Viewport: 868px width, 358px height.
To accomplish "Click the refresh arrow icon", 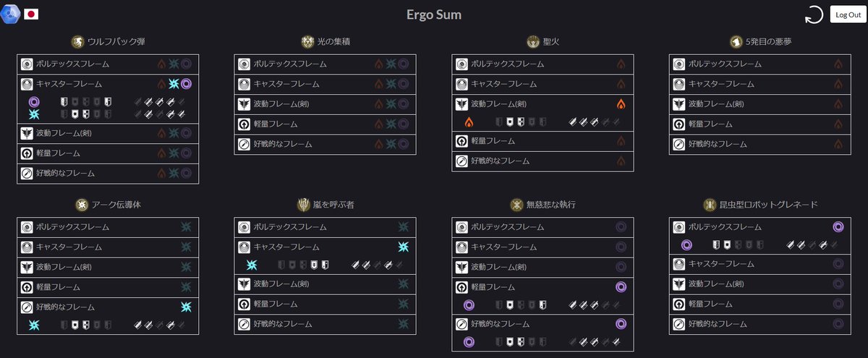I will (814, 15).
